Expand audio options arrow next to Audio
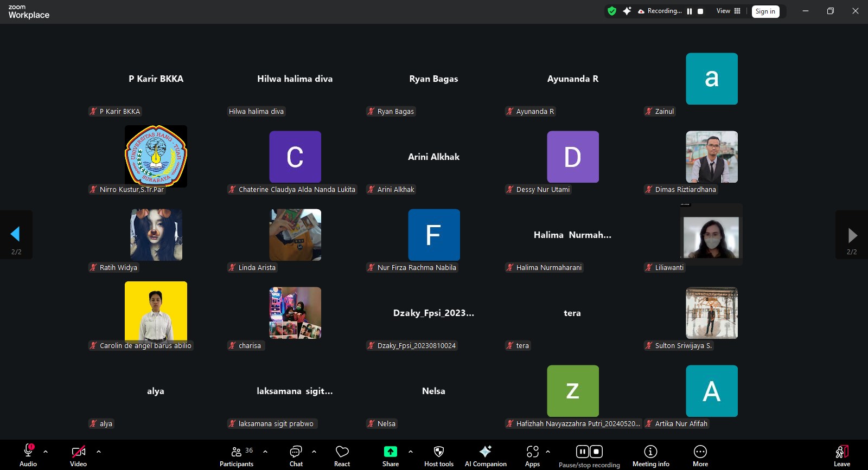Screen dimensions: 868x470 tap(46, 451)
